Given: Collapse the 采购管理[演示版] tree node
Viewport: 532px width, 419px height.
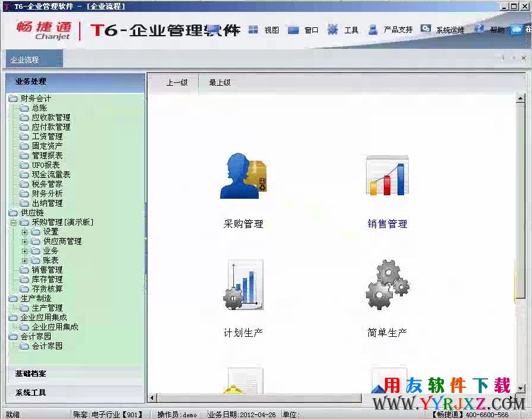Looking at the screenshot, I should (x=13, y=223).
